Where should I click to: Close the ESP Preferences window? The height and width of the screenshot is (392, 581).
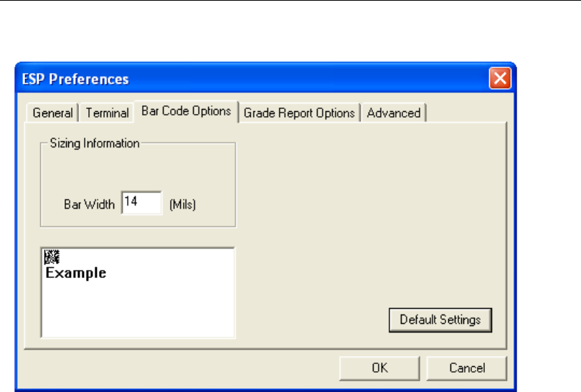tap(499, 78)
